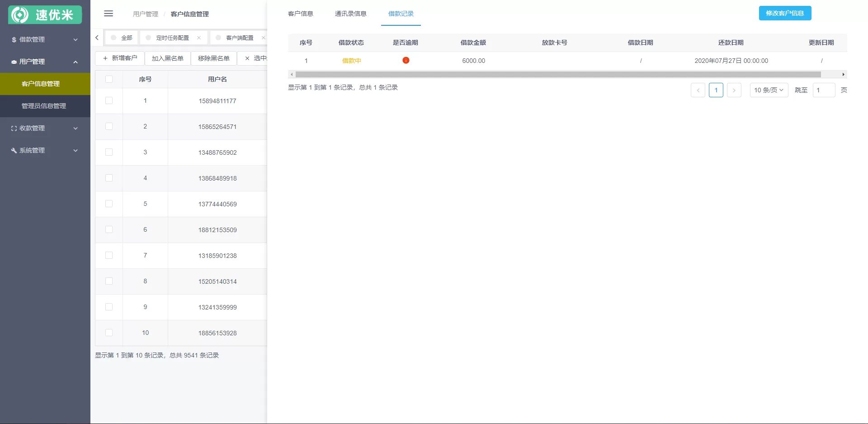Click the hamburger menu icon
The width and height of the screenshot is (868, 424).
(x=108, y=14)
